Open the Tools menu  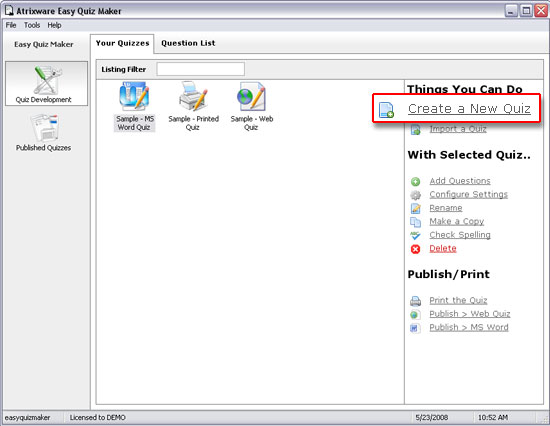click(32, 25)
